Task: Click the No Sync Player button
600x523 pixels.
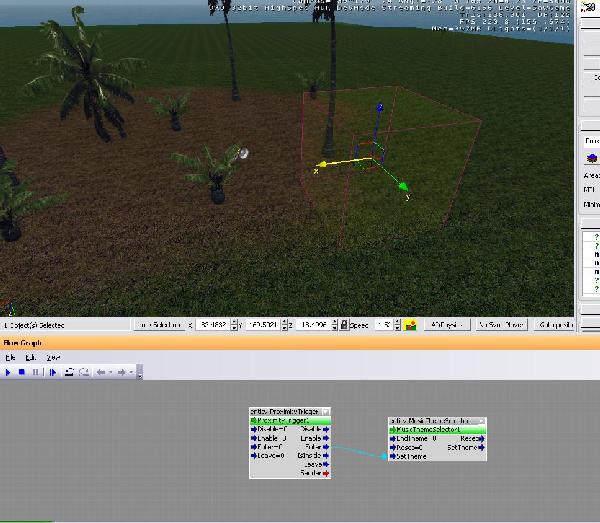Action: click(501, 325)
